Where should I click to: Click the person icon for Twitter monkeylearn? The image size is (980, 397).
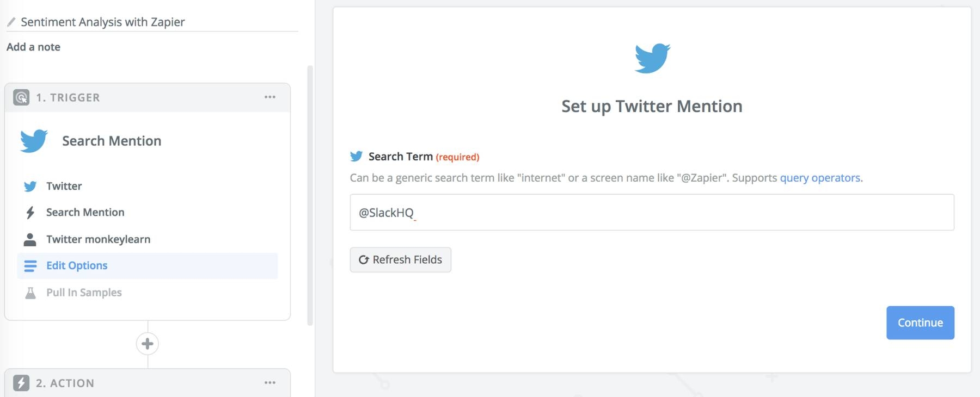pos(30,239)
